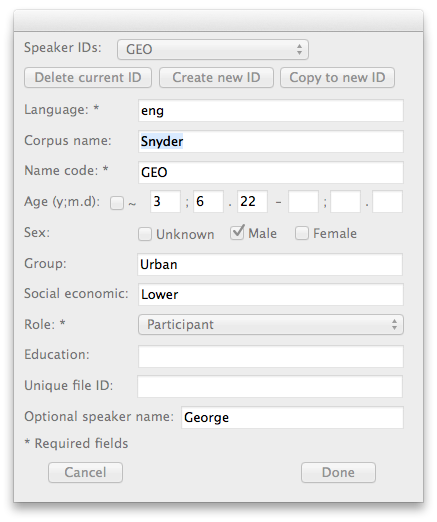Check the Female sex checkbox
Viewport: 437px width, 522px height.
pos(302,233)
